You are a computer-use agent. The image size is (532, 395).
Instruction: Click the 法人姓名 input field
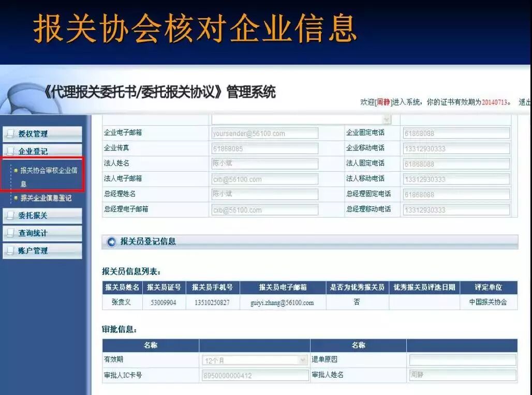tap(265, 164)
